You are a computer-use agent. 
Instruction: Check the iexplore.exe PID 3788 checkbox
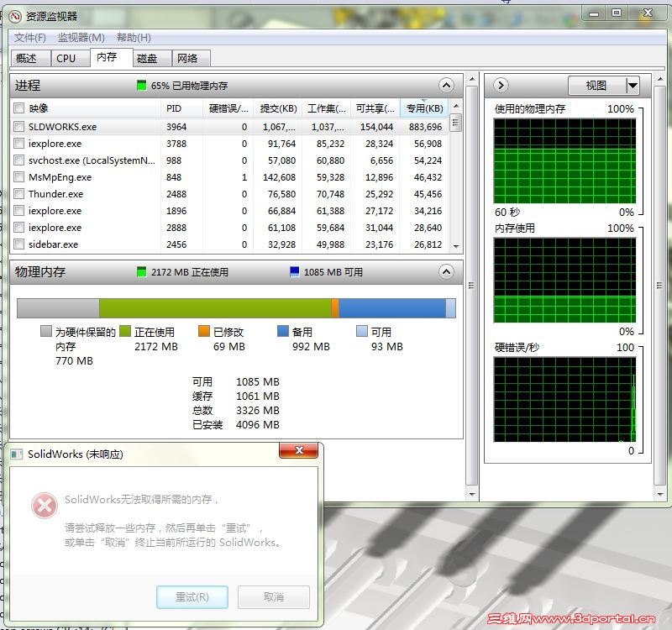[x=18, y=143]
